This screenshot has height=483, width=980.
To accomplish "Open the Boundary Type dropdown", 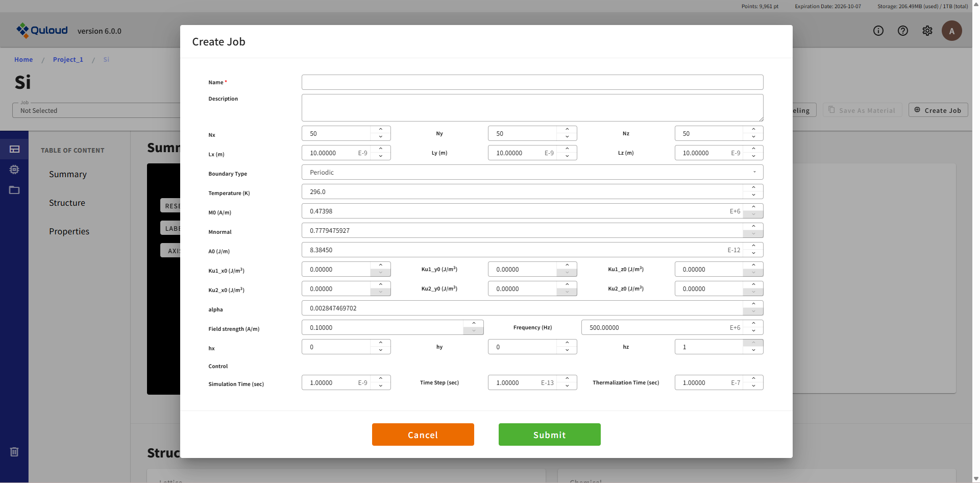I will (x=532, y=172).
